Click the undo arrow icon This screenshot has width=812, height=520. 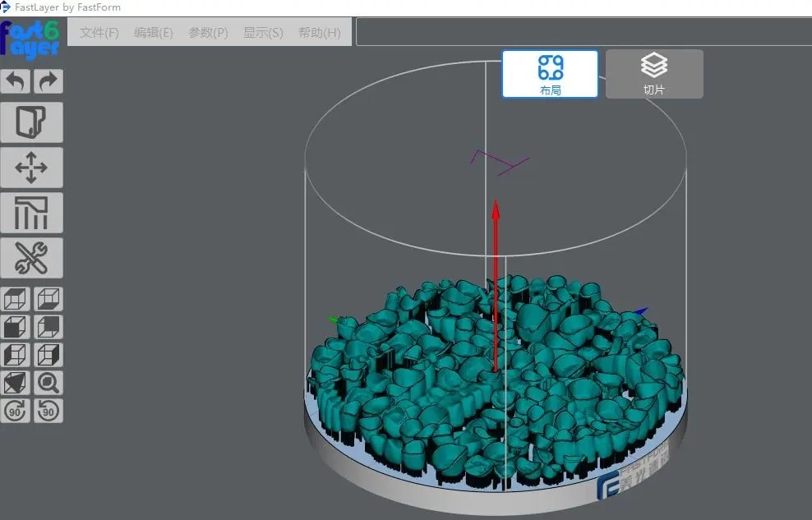[x=16, y=81]
